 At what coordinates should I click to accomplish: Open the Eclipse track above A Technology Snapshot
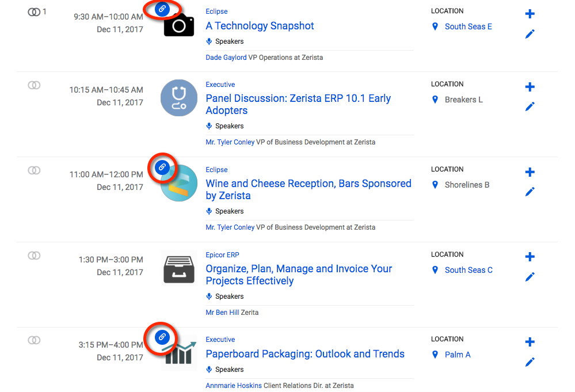tap(216, 12)
